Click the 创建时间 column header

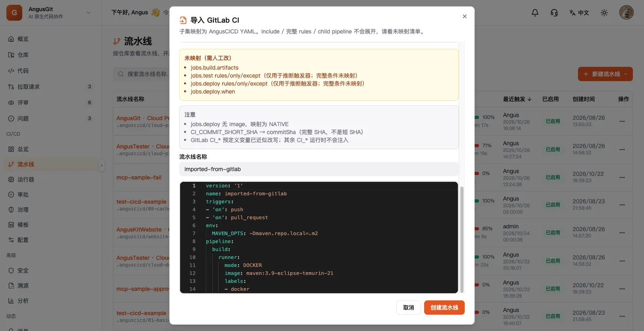pyautogui.click(x=584, y=99)
